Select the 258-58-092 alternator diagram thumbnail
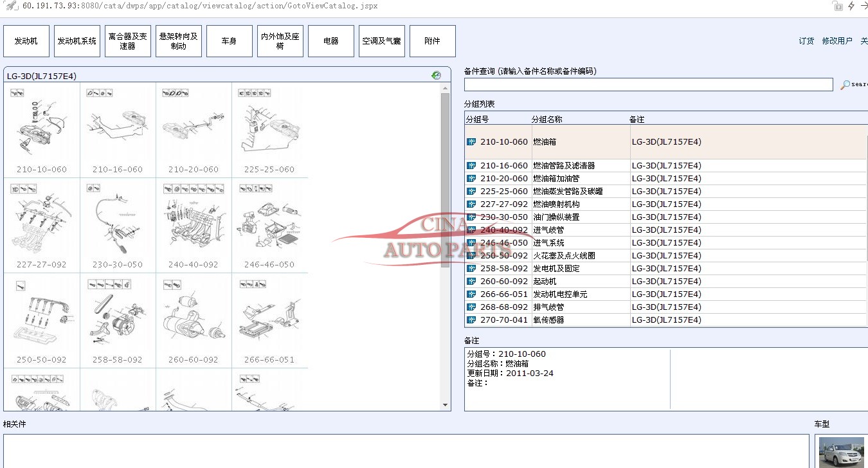Screen dimensions: 868x468 click(x=118, y=319)
